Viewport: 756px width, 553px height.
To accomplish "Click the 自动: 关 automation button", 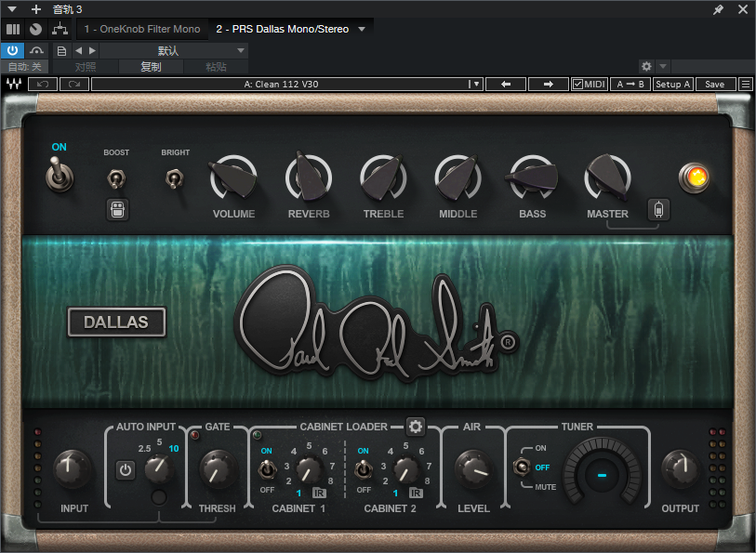I will tap(25, 67).
